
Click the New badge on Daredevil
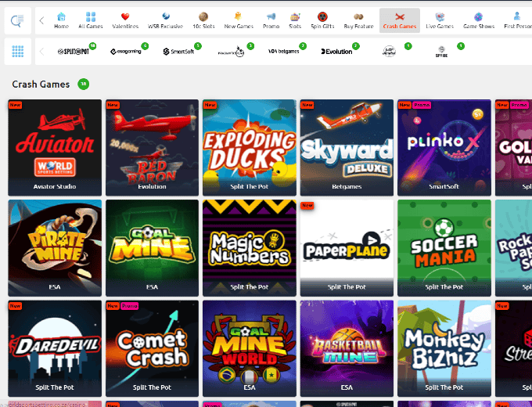coord(16,306)
